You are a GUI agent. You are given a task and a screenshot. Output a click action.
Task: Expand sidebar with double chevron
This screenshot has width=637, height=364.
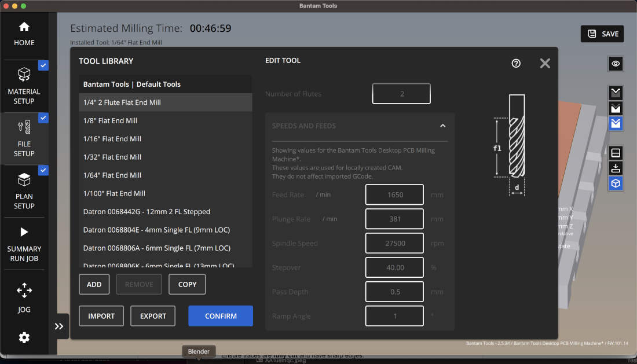click(59, 326)
